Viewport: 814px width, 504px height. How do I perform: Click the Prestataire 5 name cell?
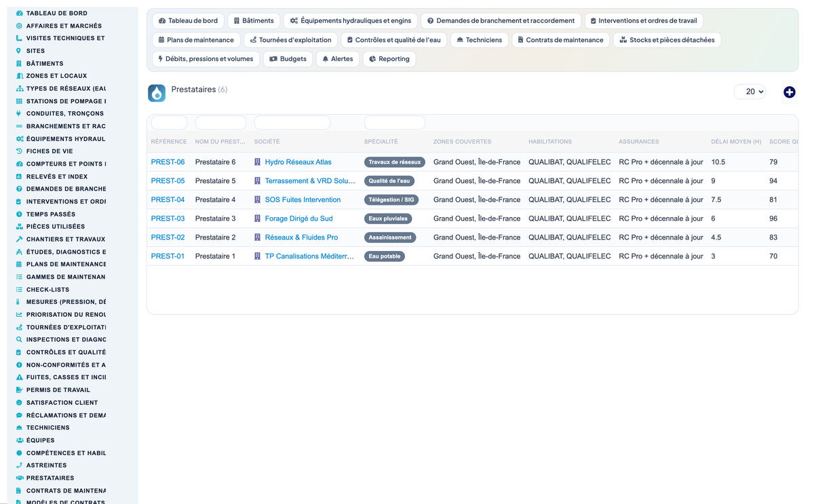[x=215, y=181]
